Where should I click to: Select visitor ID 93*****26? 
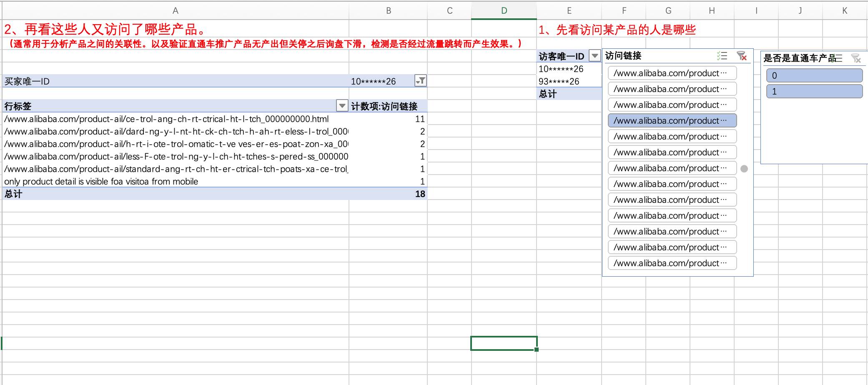pos(569,81)
